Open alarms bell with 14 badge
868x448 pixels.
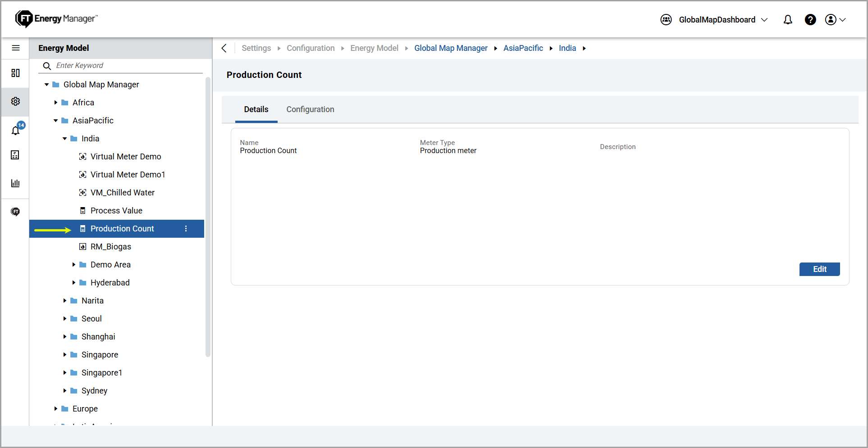(16, 130)
